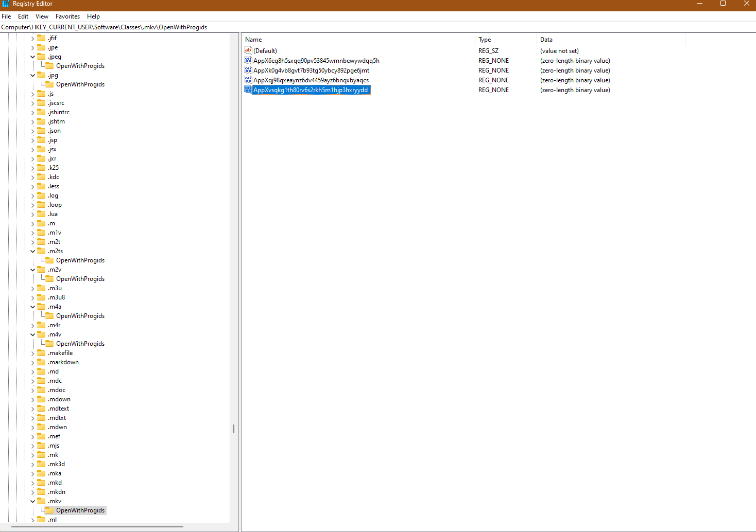Click binary icon of AppX6eg8h5sxqq90pv53845wmnbewywdqq5h
Image resolution: width=756 pixels, height=532 pixels.
click(248, 60)
